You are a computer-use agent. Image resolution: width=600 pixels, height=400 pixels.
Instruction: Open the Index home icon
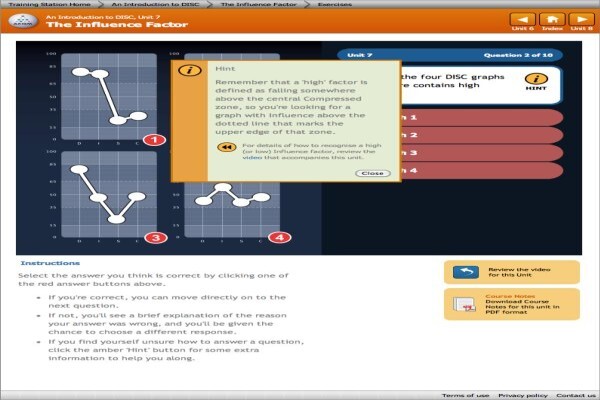552,19
